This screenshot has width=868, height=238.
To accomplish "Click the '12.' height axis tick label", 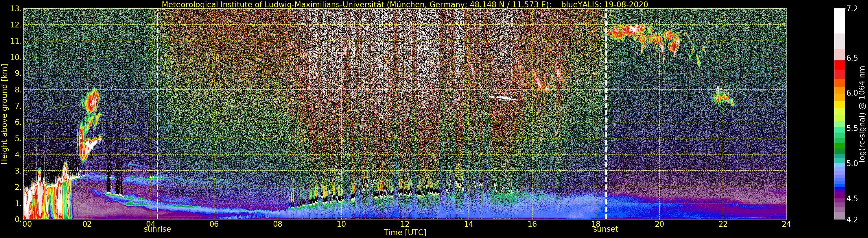I will point(16,25).
